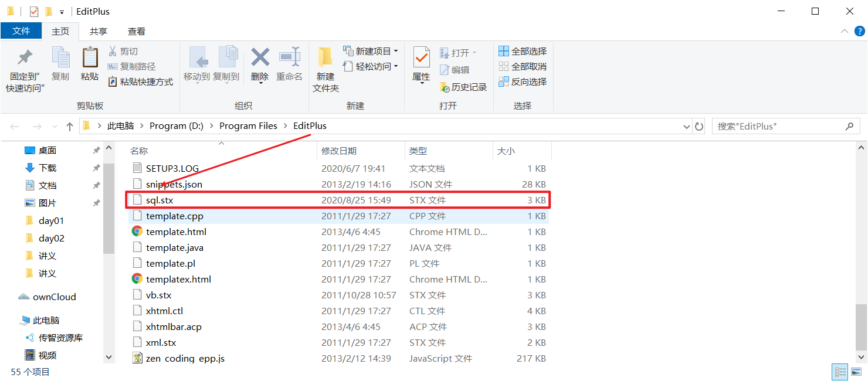Click Program Files in the breadcrumb
Screen dimensions: 868x381
tap(248, 126)
